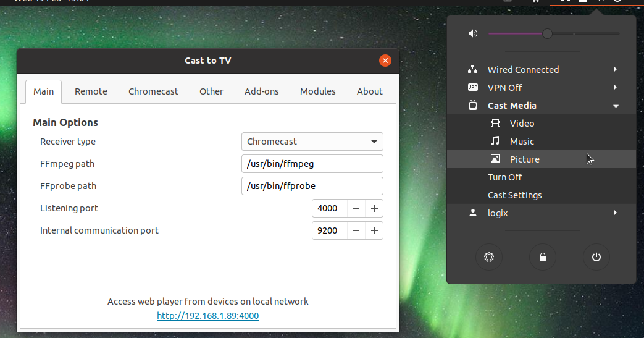The image size is (644, 338).
Task: Click the Wired Connected menu label
Action: pyautogui.click(x=523, y=69)
